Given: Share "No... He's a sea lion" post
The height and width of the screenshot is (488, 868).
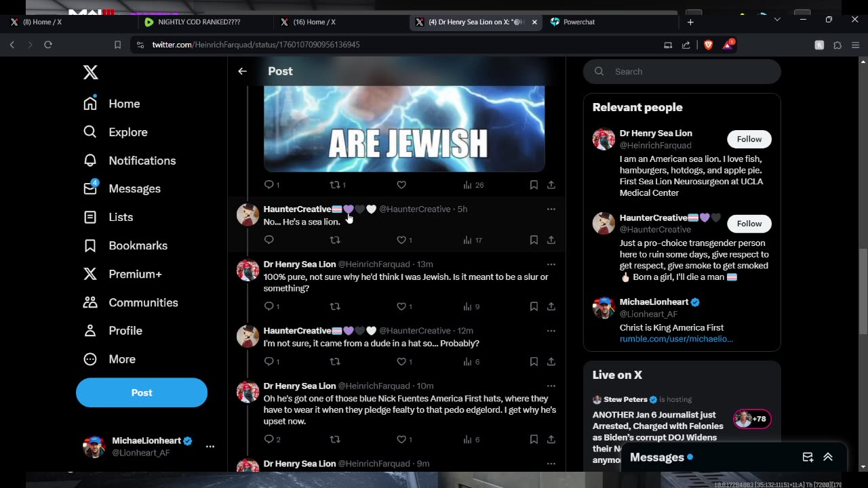Looking at the screenshot, I should [x=551, y=240].
